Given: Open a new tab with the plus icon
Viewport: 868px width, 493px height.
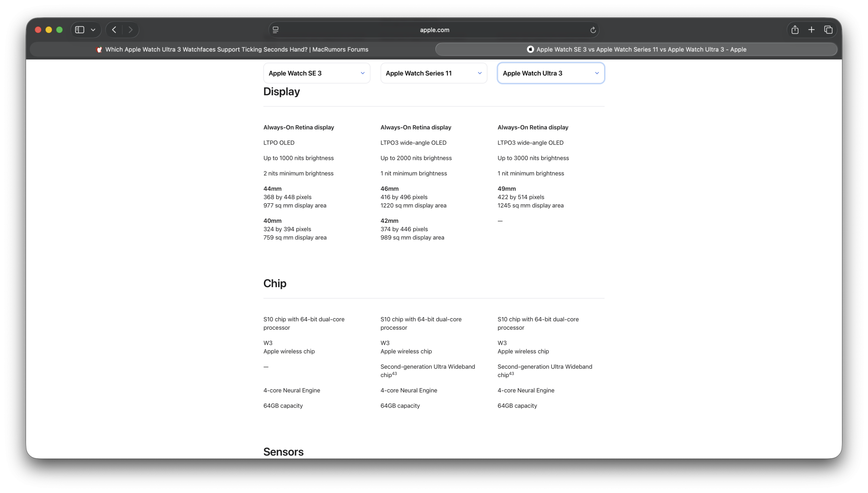Looking at the screenshot, I should [x=811, y=30].
